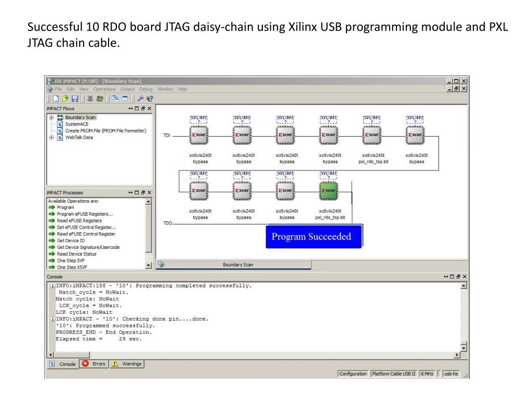Run the One Step XSVF operation
Image resolution: width=532 pixels, height=399 pixels.
pyautogui.click(x=72, y=268)
